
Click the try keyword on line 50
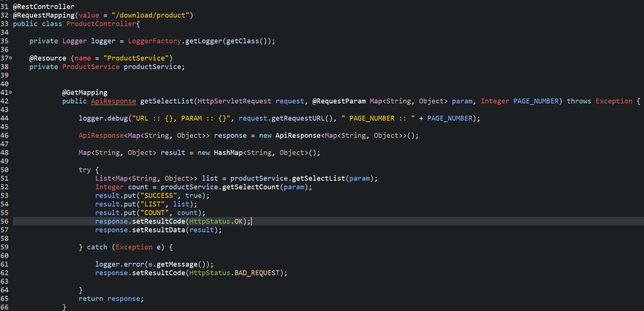(x=85, y=170)
